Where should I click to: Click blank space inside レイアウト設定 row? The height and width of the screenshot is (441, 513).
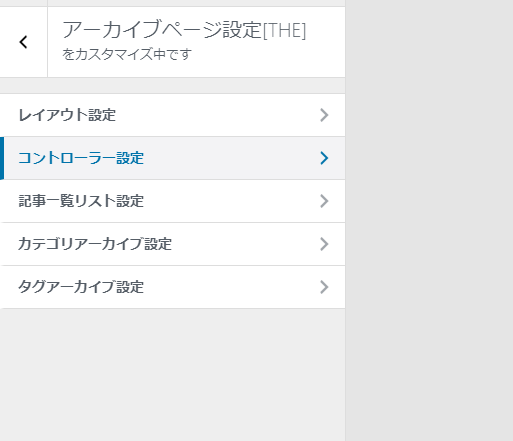point(217,115)
